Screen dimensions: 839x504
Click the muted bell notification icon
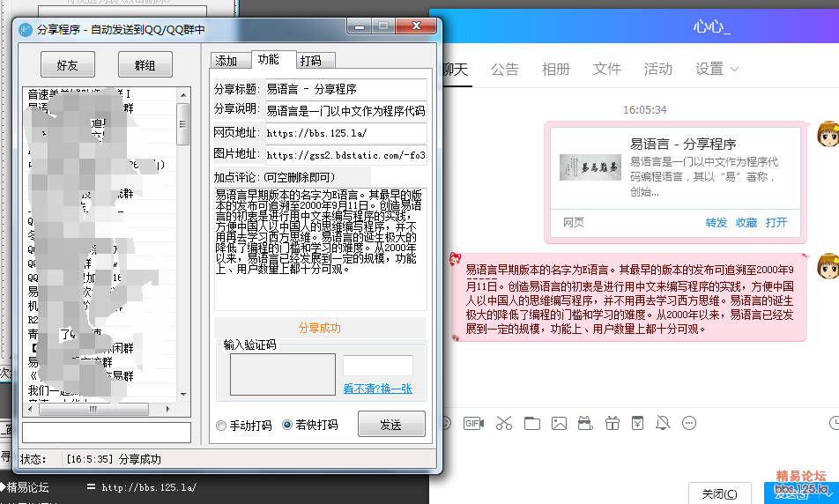click(x=663, y=423)
